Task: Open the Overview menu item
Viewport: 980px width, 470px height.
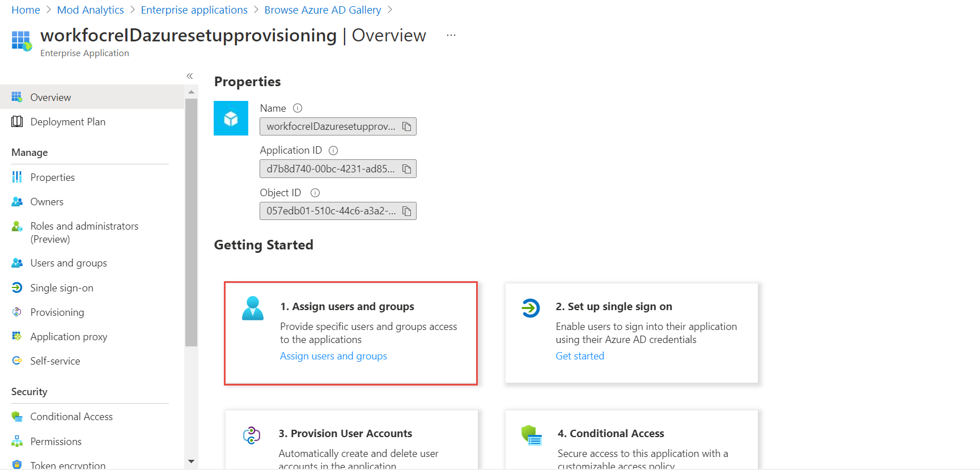Action: coord(92,97)
